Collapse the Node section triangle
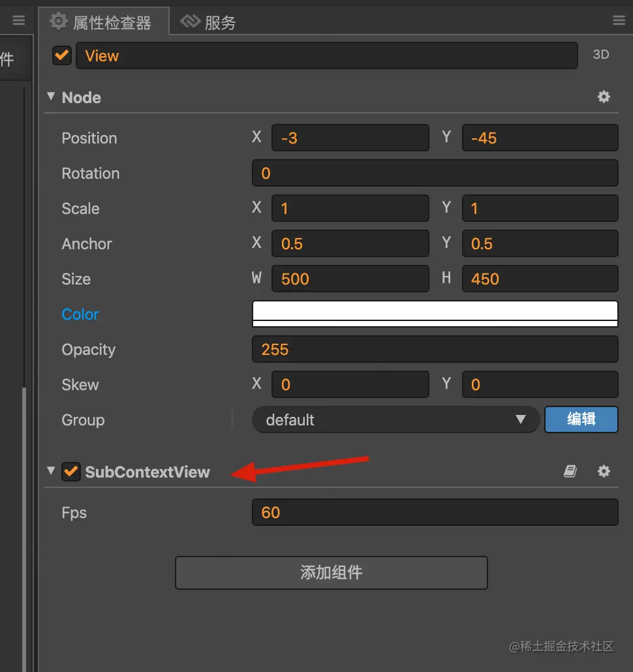Screen dimensions: 633x672 [51, 97]
